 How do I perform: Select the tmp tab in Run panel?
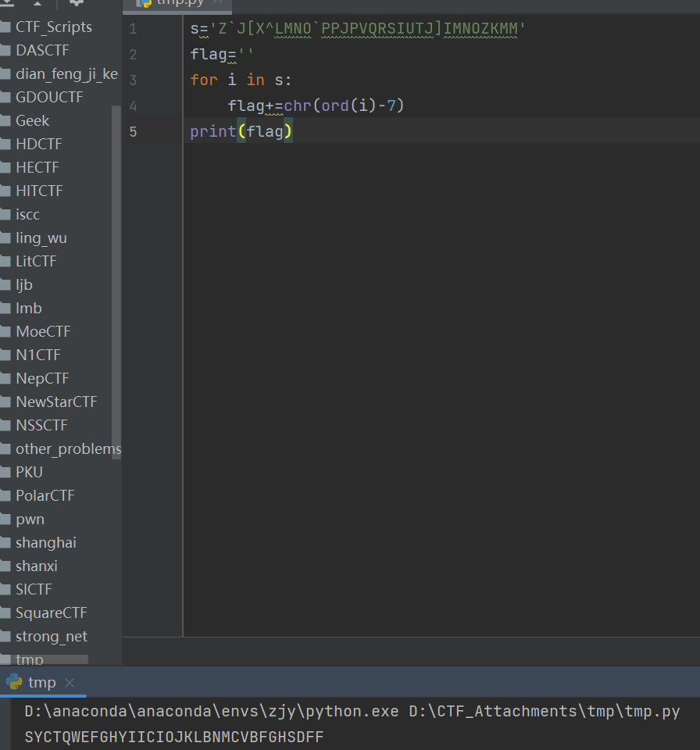click(41, 683)
